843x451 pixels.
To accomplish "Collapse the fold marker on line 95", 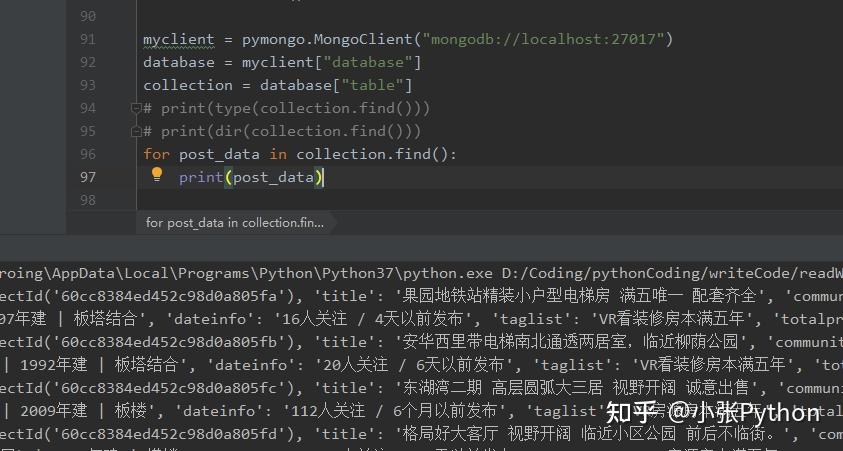I will click(x=136, y=131).
